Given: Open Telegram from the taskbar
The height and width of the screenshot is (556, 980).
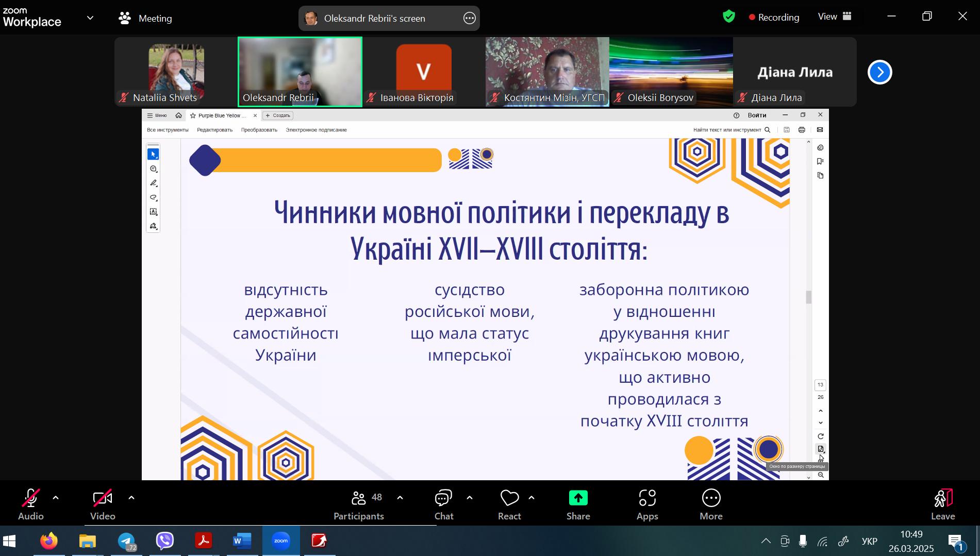Looking at the screenshot, I should [127, 541].
